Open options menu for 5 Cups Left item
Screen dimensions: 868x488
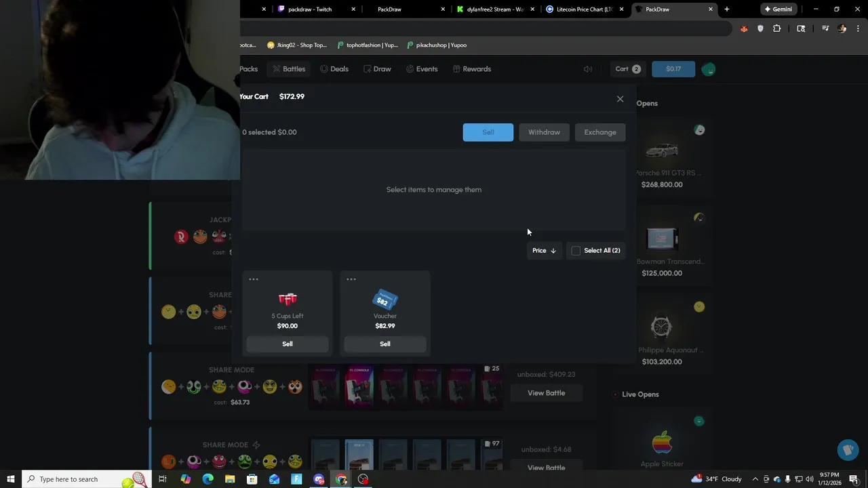tap(254, 279)
